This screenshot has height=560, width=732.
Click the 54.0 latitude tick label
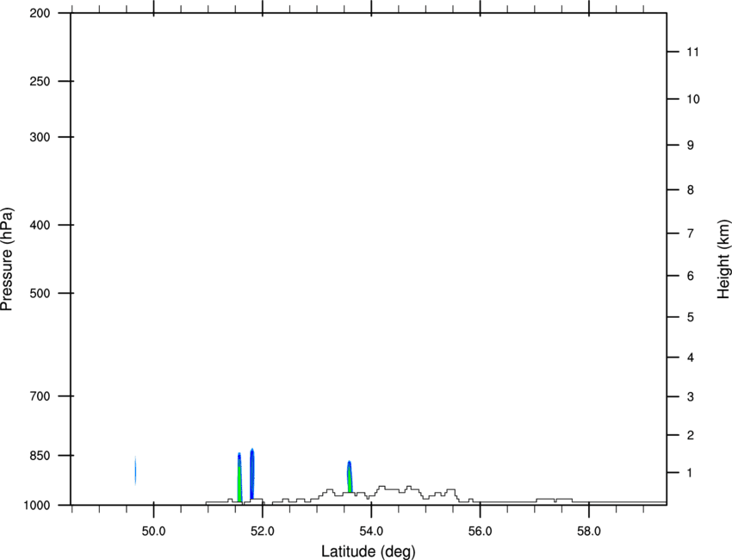(372, 532)
